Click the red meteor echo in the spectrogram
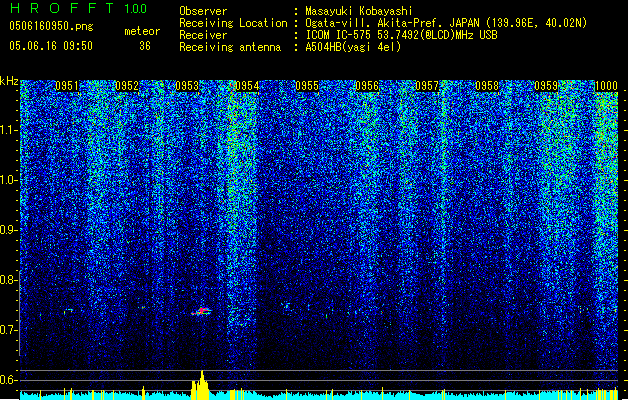629x400 pixels. [x=201, y=311]
